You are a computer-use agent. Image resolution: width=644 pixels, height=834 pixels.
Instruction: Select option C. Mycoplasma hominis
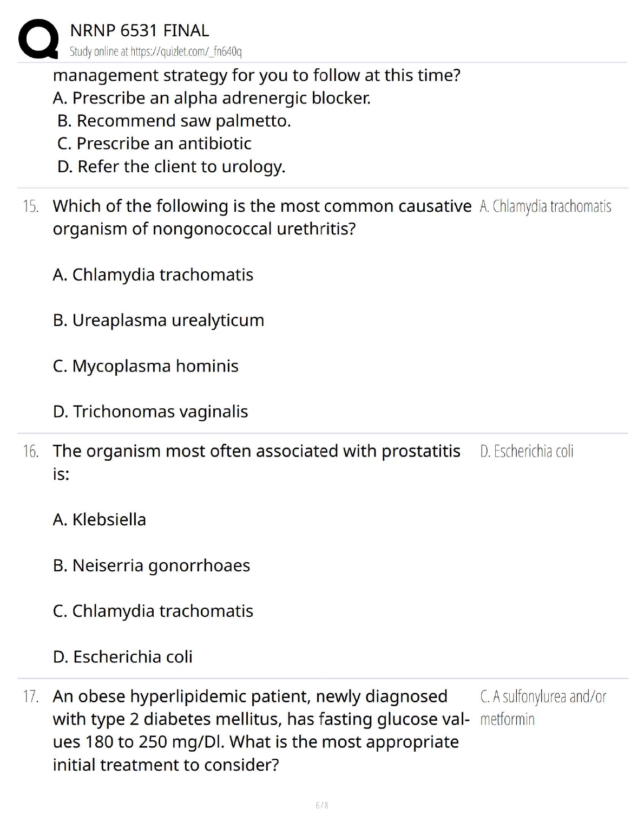[x=146, y=366]
